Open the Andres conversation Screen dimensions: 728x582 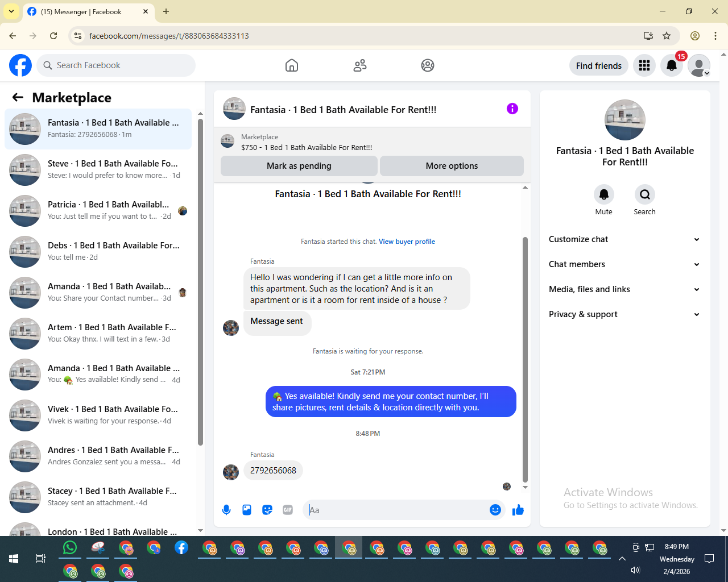[x=98, y=456]
